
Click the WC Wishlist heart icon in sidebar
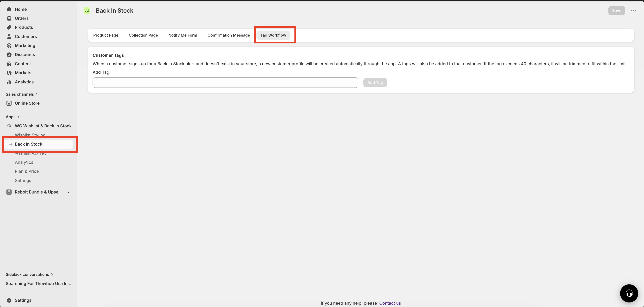pyautogui.click(x=9, y=126)
